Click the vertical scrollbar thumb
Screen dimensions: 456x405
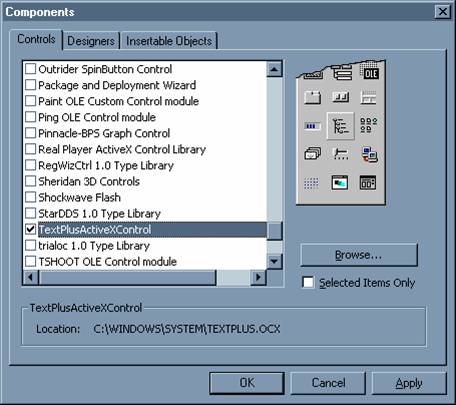tap(275, 231)
